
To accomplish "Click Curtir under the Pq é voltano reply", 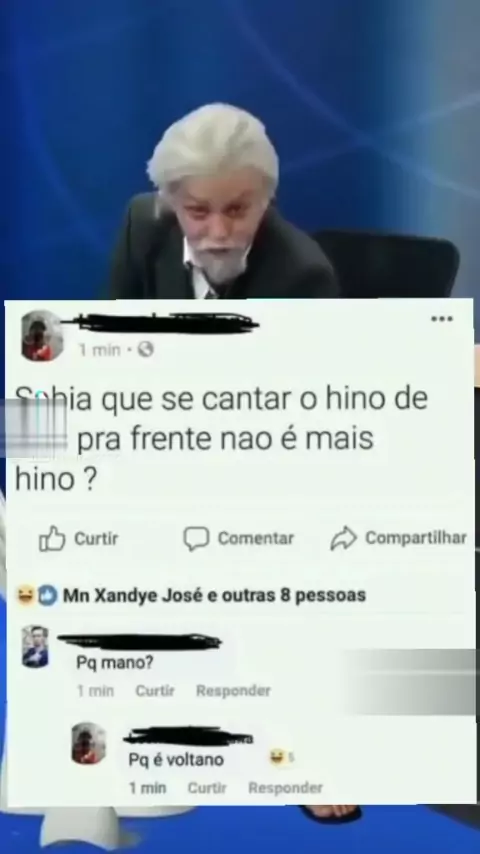I will [x=207, y=788].
